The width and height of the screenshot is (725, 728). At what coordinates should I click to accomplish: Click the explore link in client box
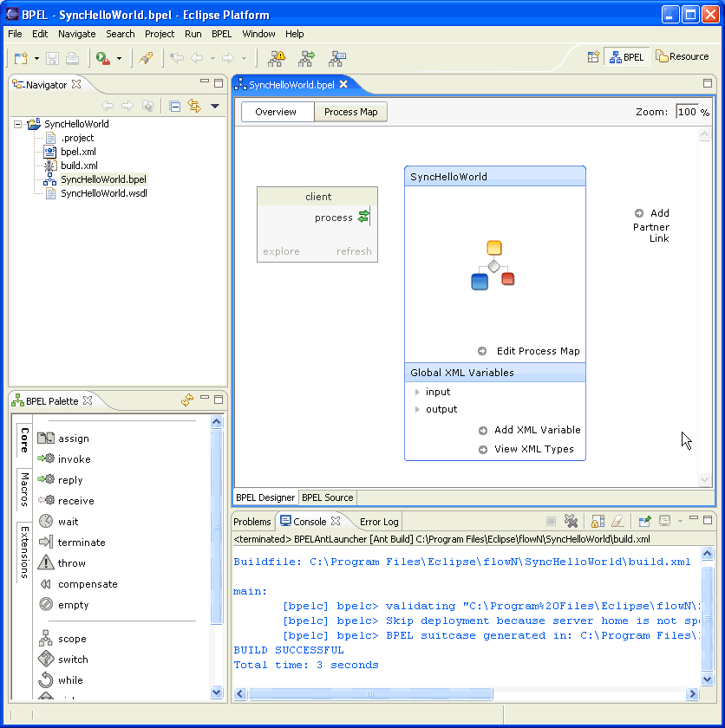coord(281,251)
